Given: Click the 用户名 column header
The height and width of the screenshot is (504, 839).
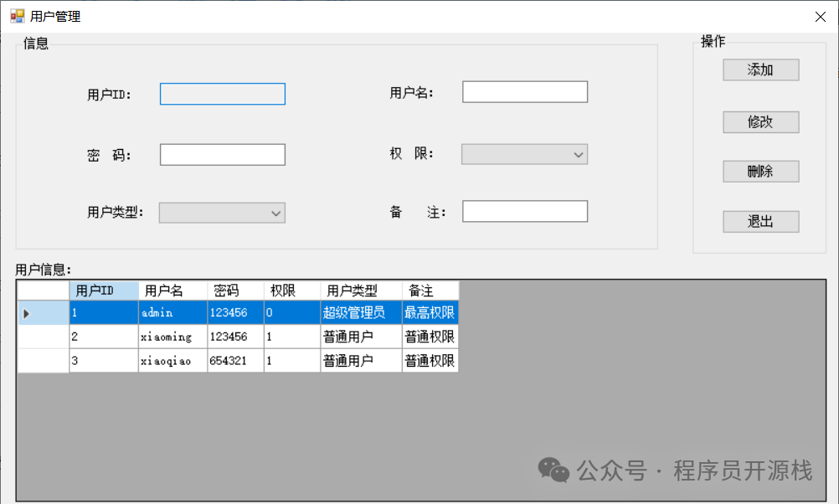Looking at the screenshot, I should 172,291.
